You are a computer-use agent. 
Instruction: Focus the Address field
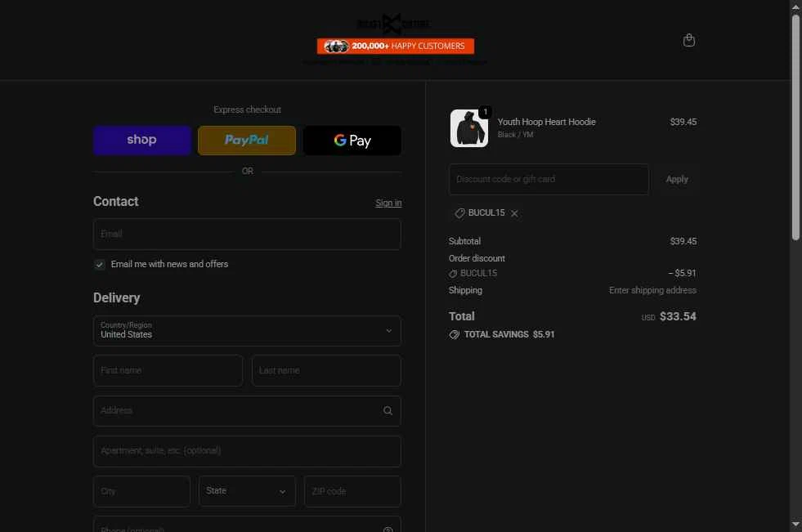[247, 411]
